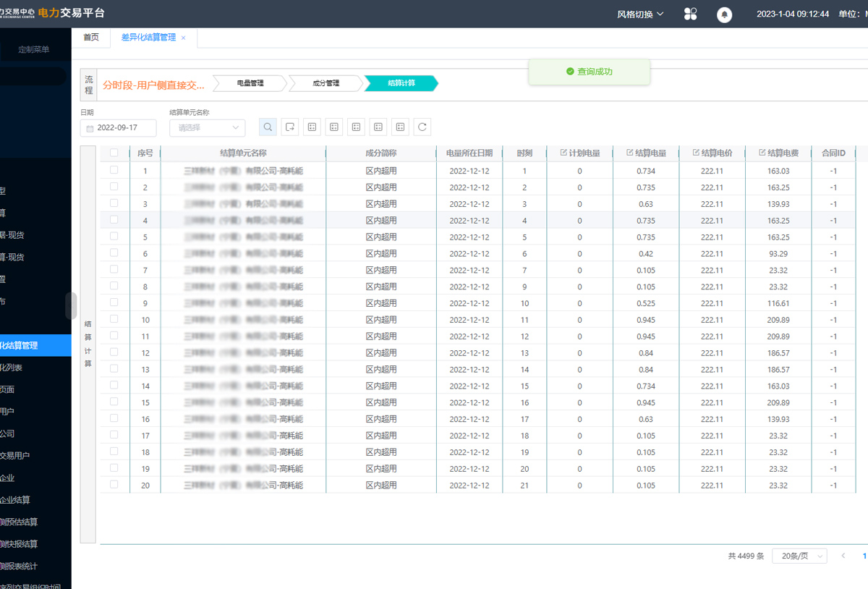
Task: Check the checkbox for row 1
Action: pyautogui.click(x=114, y=170)
